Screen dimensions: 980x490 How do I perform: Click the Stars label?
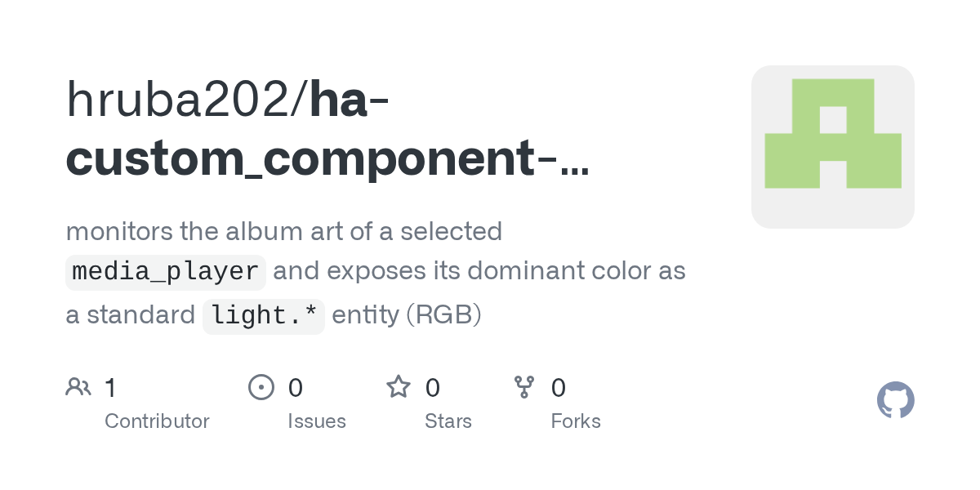click(448, 421)
